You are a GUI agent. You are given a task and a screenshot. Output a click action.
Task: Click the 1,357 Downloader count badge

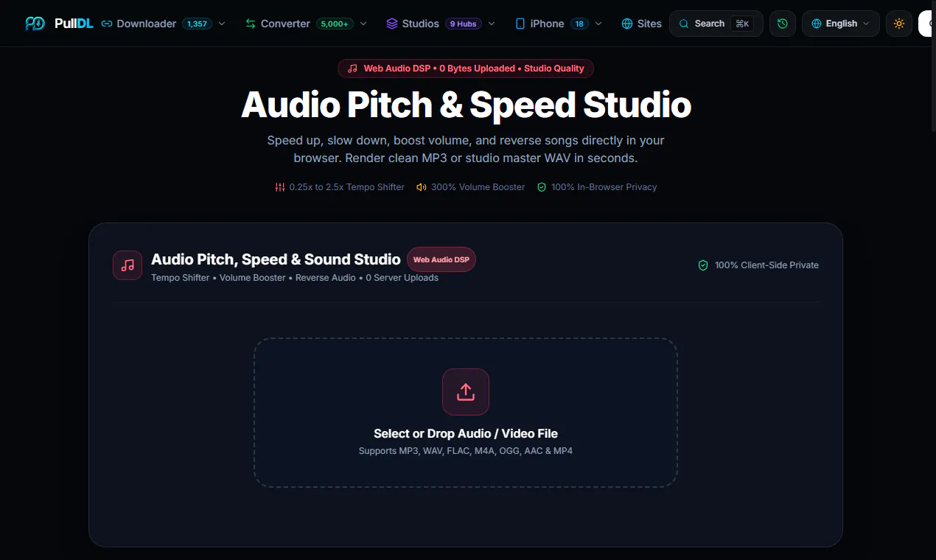pyautogui.click(x=197, y=24)
